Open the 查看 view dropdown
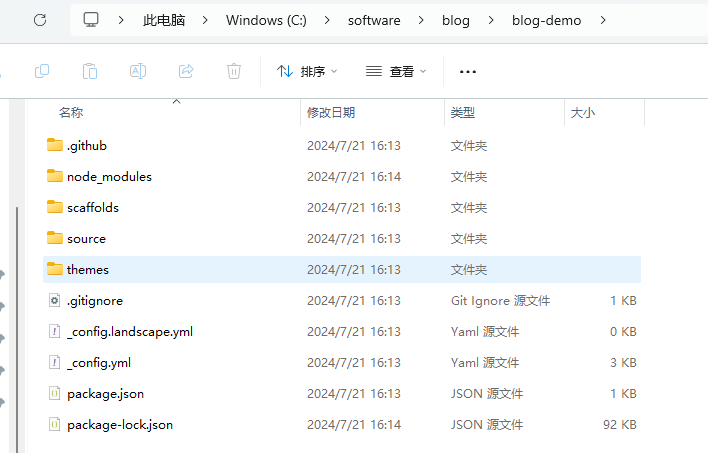The image size is (708, 453). (396, 71)
